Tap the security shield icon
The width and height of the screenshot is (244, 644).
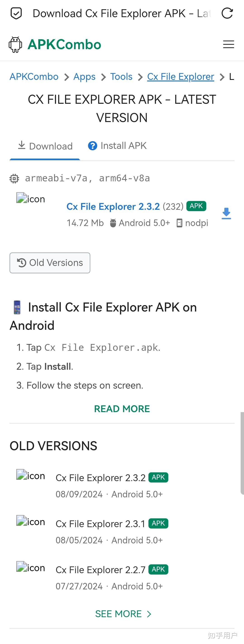[x=16, y=14]
